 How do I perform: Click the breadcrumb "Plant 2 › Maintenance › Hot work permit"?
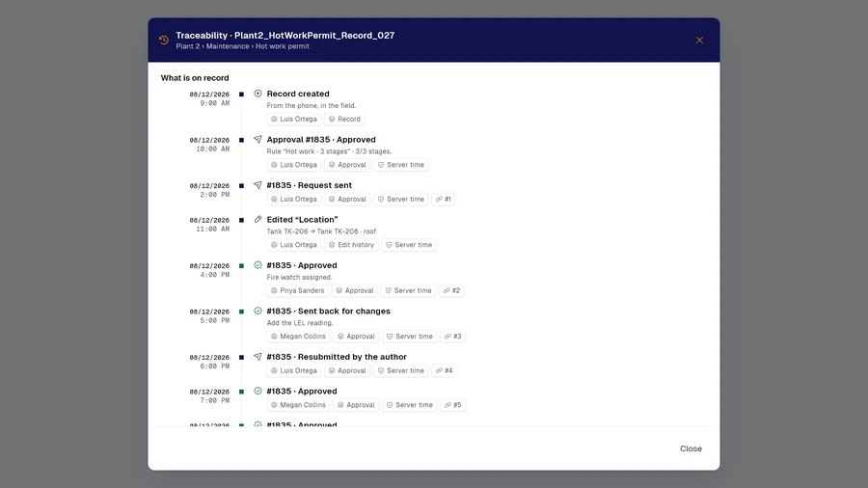click(242, 46)
